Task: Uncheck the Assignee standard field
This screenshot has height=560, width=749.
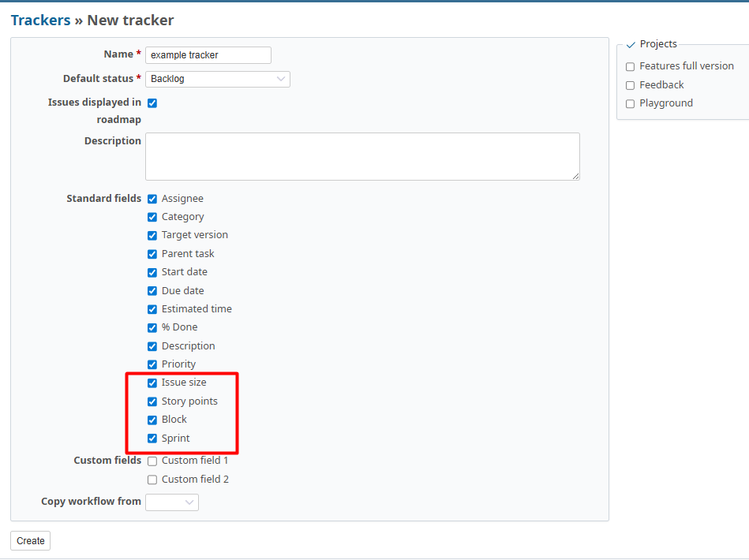Action: pyautogui.click(x=152, y=199)
